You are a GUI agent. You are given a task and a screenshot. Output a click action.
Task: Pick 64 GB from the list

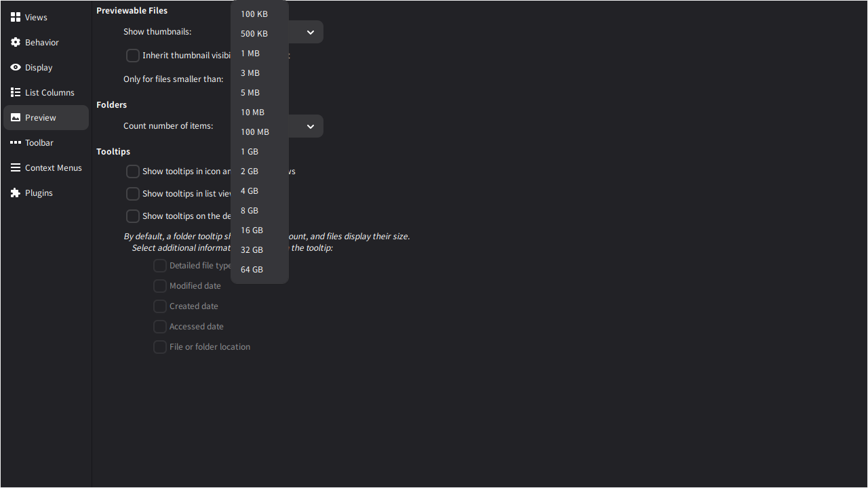click(260, 270)
